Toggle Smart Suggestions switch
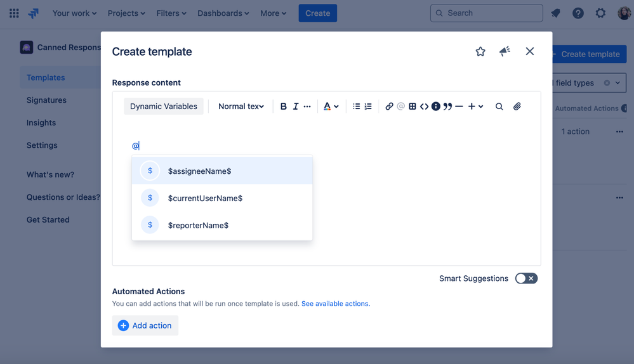The image size is (634, 364). 526,278
